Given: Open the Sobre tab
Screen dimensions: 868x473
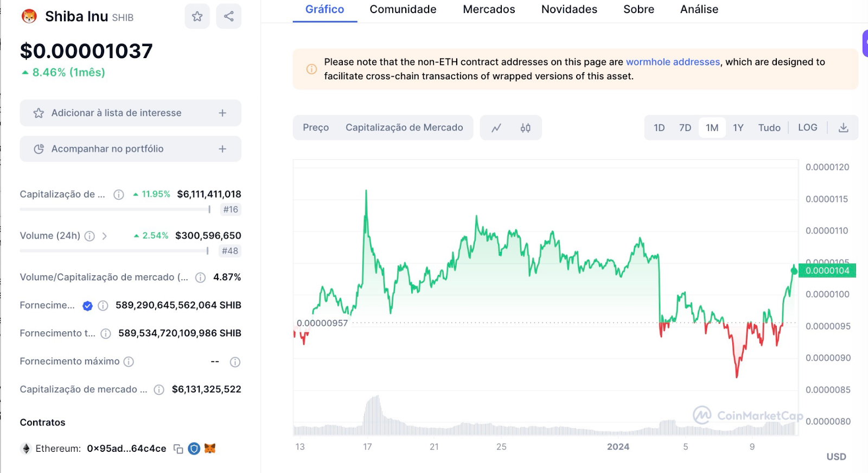Looking at the screenshot, I should point(639,9).
